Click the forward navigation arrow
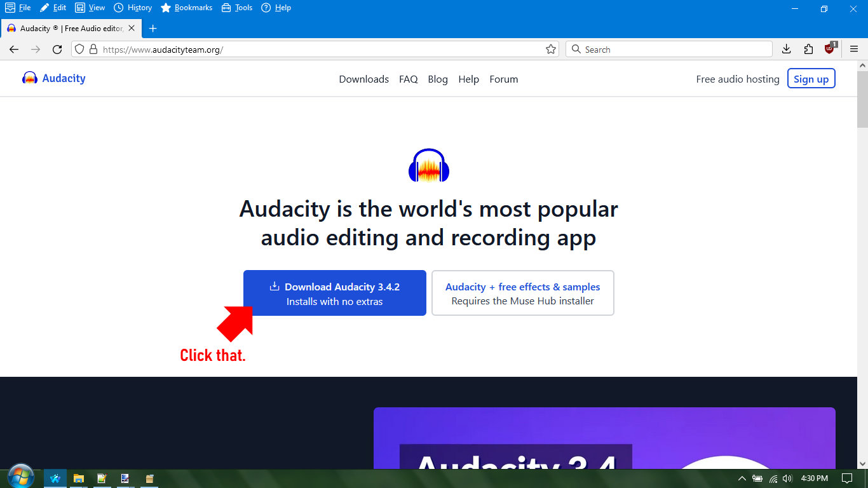The width and height of the screenshot is (868, 488). (x=36, y=50)
